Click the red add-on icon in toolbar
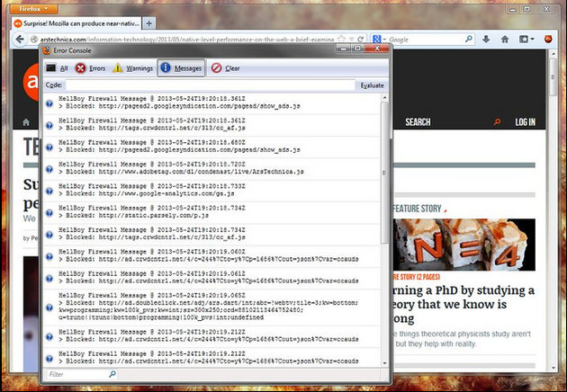The width and height of the screenshot is (567, 392). click(x=548, y=39)
